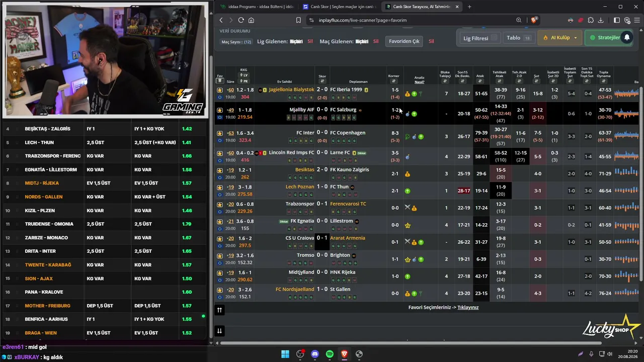Screen dimensions: 644x362
Task: Toggle the blue circle on FC Nordsjaelland row
Action: pos(220,297)
